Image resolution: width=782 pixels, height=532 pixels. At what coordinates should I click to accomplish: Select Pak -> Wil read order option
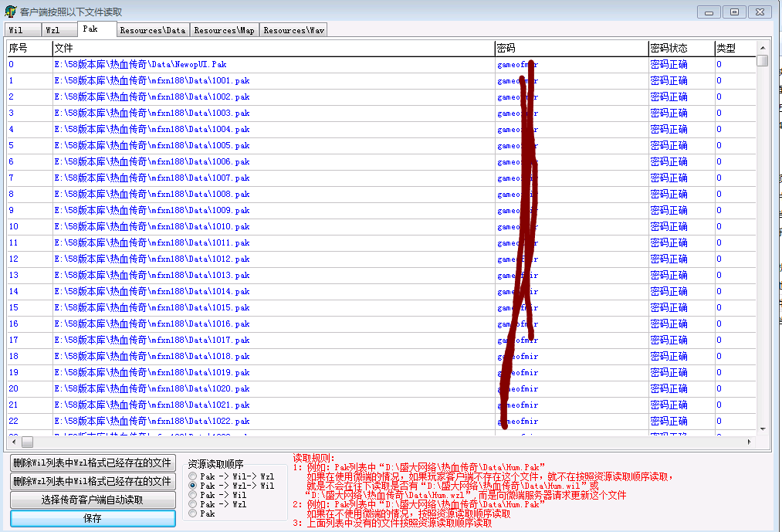coord(193,495)
